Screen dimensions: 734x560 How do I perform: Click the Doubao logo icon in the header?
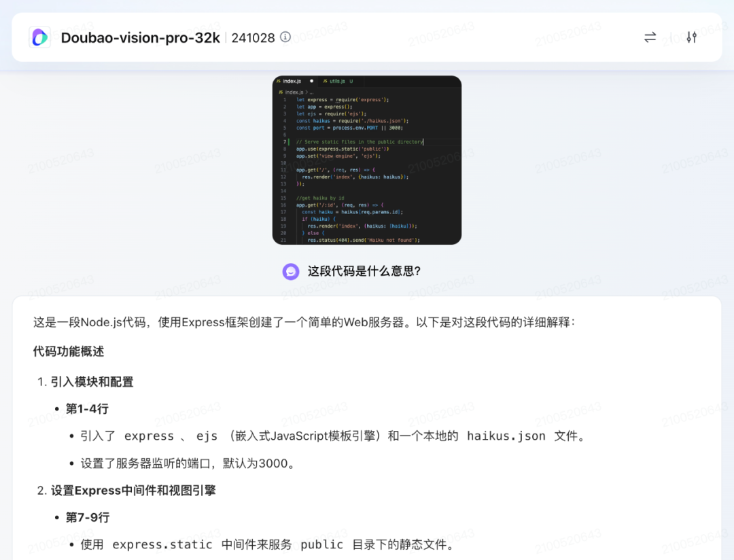pyautogui.click(x=39, y=37)
